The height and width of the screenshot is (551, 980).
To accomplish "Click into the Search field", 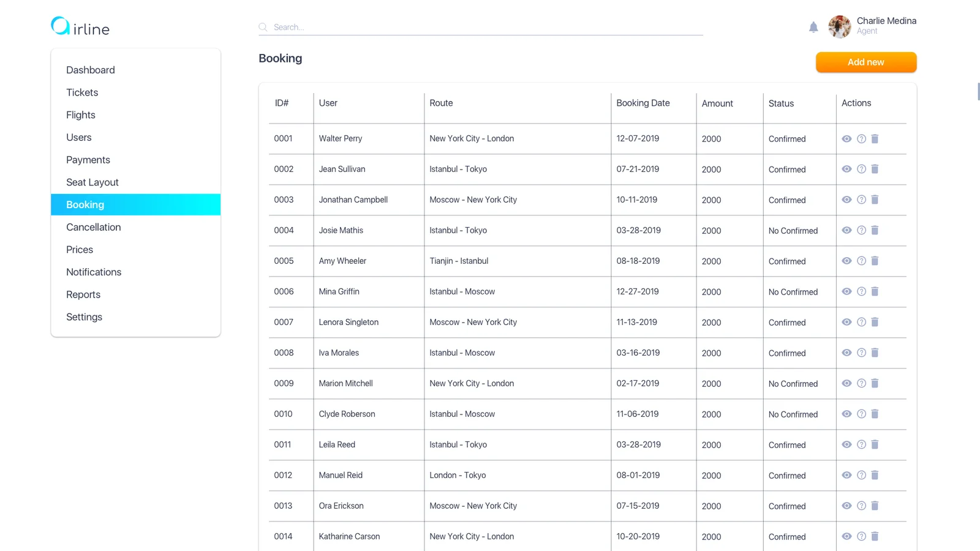I will pos(484,27).
